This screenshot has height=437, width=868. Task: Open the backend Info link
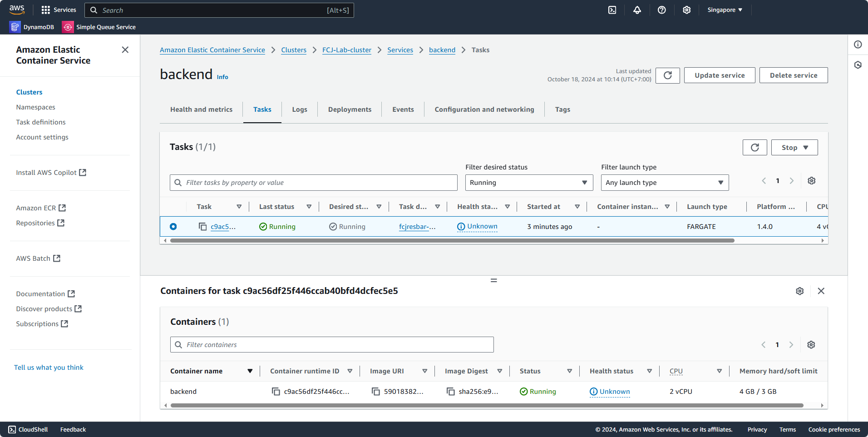[222, 77]
